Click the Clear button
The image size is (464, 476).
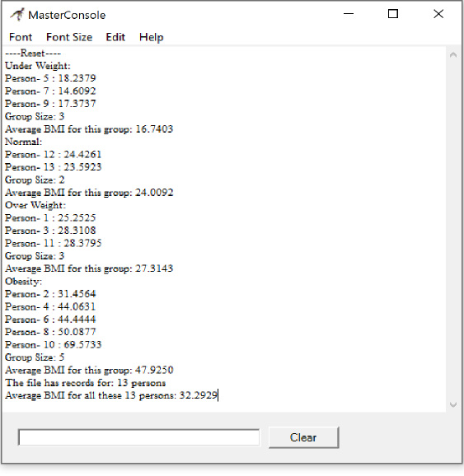[303, 437]
